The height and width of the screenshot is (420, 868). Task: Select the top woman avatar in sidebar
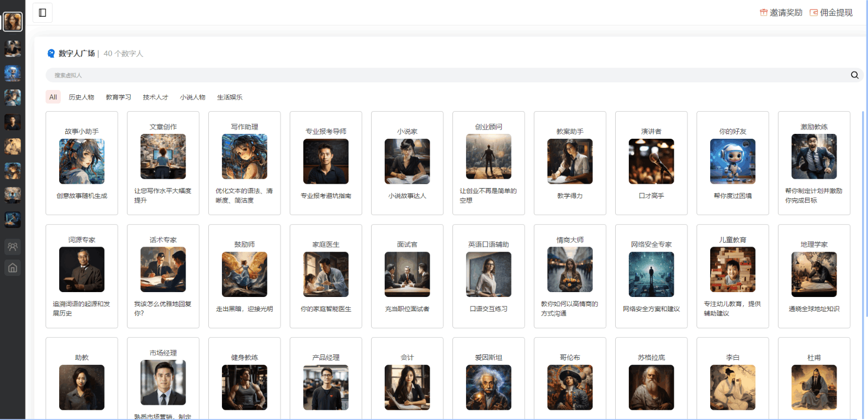click(x=12, y=22)
